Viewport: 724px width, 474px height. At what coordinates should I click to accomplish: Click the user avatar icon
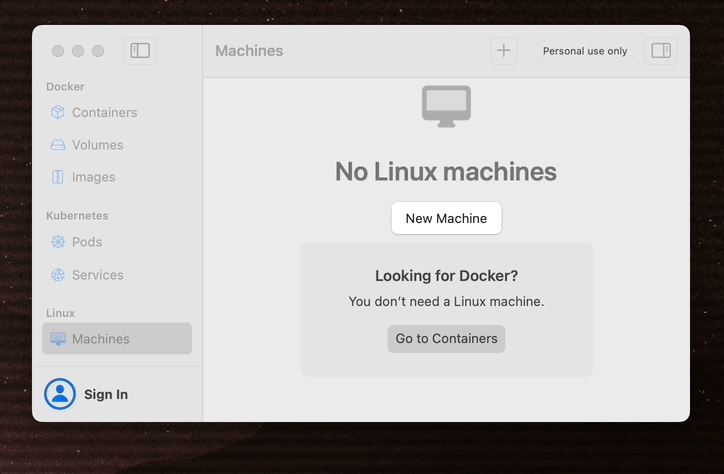[60, 394]
